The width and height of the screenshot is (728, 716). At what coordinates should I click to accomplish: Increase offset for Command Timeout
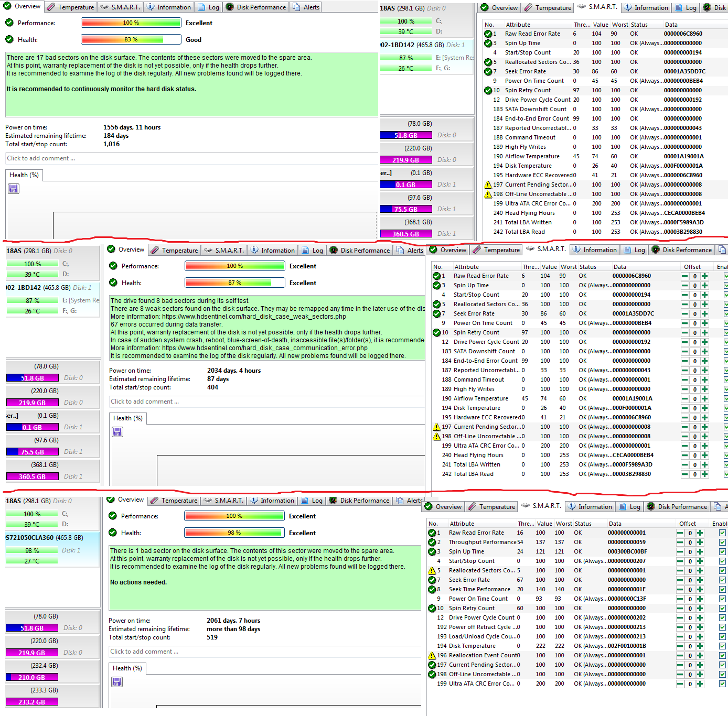point(704,379)
